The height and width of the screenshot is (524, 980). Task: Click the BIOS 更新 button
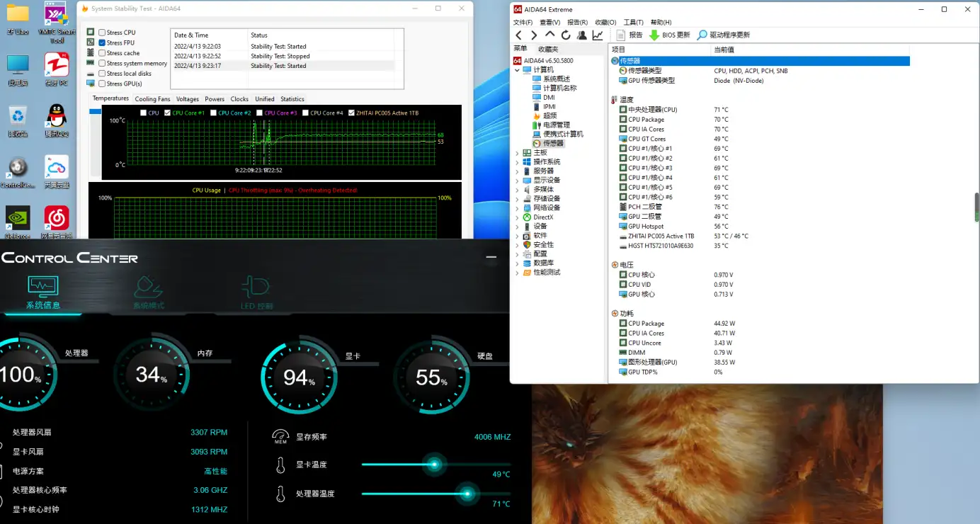[669, 35]
